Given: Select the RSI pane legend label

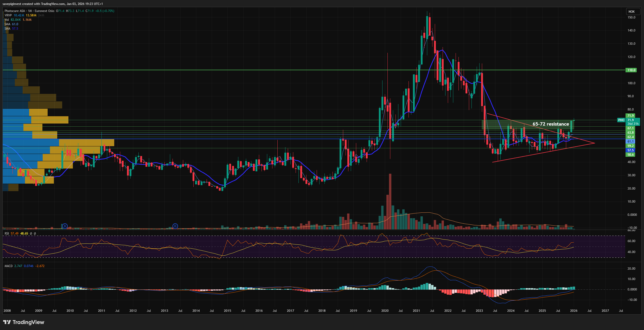Looking at the screenshot, I should 7,234.
